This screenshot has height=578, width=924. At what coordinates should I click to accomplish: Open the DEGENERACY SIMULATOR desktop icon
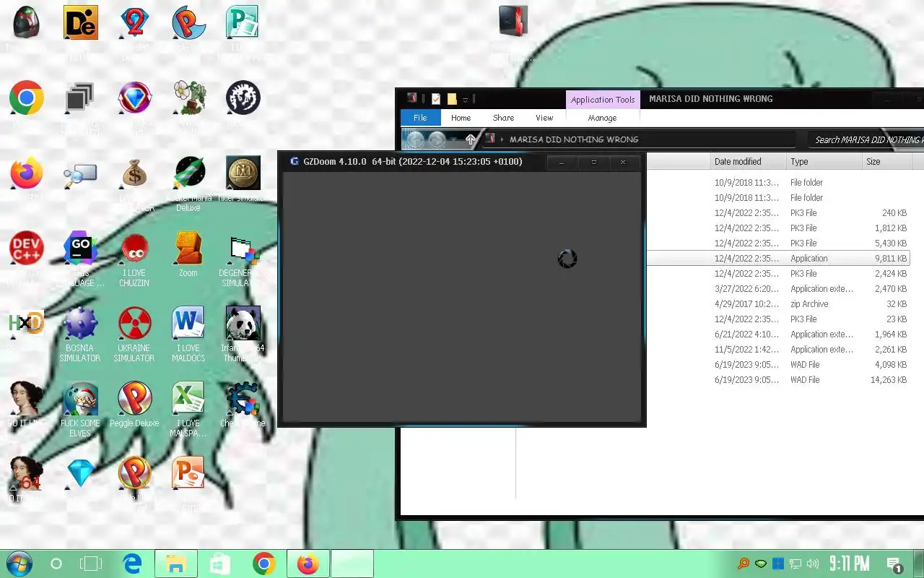pos(243,249)
